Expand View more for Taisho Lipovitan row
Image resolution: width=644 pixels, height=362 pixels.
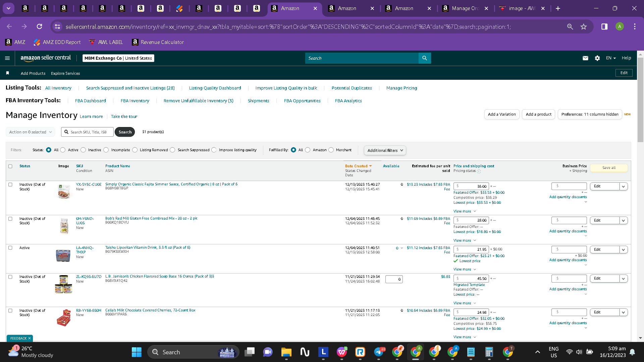[x=465, y=269]
